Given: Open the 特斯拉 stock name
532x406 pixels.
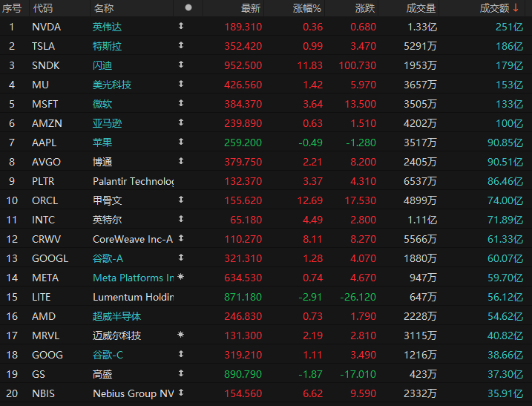Looking at the screenshot, I should (107, 46).
